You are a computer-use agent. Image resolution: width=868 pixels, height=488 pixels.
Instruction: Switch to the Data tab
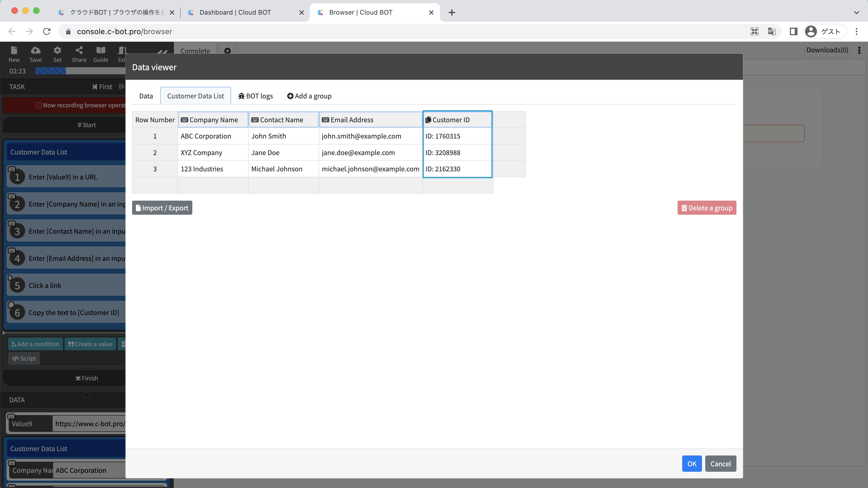[x=146, y=96]
